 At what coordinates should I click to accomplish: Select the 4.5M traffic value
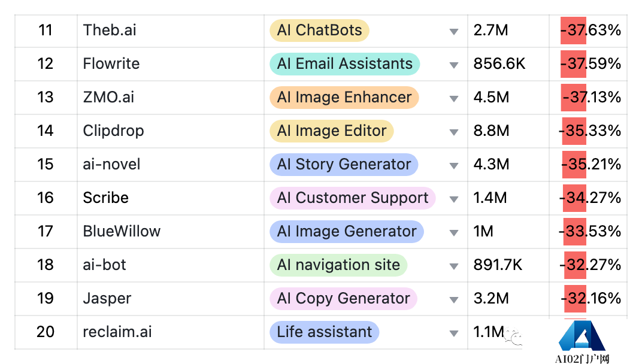491,98
